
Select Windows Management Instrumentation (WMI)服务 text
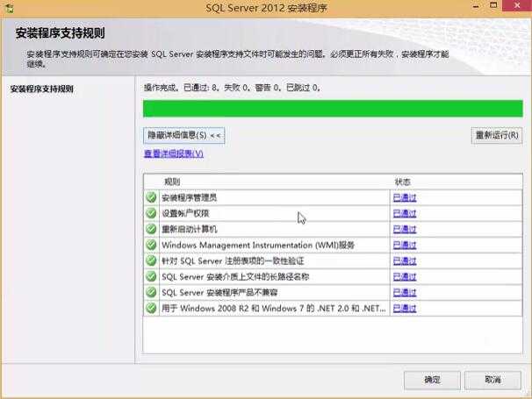258,245
